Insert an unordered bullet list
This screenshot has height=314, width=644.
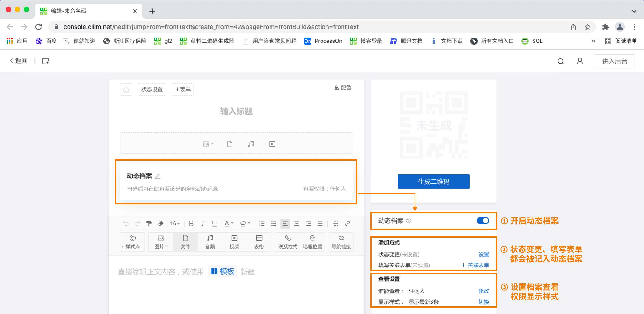[273, 223]
